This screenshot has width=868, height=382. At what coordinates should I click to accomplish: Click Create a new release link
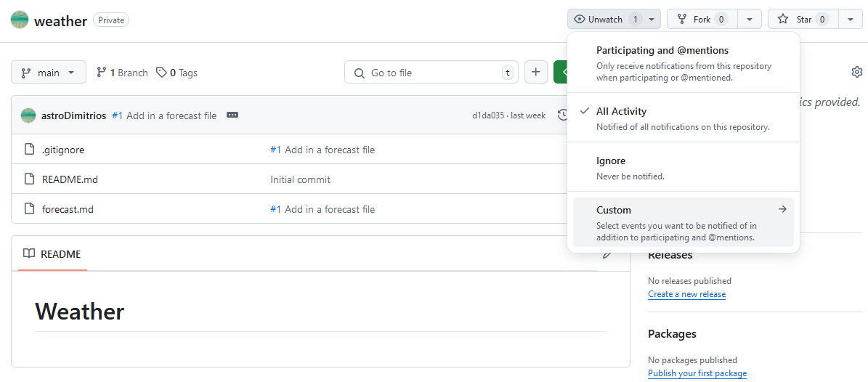pyautogui.click(x=686, y=294)
